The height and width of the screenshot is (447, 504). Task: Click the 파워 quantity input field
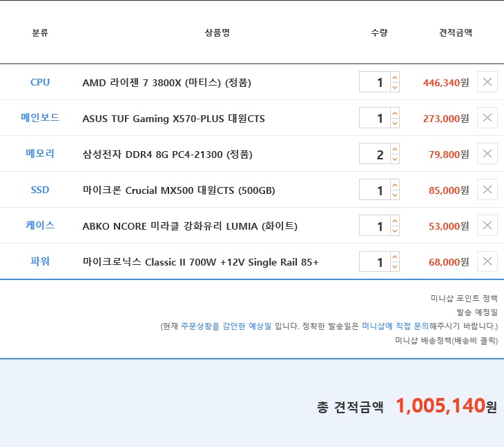[375, 261]
